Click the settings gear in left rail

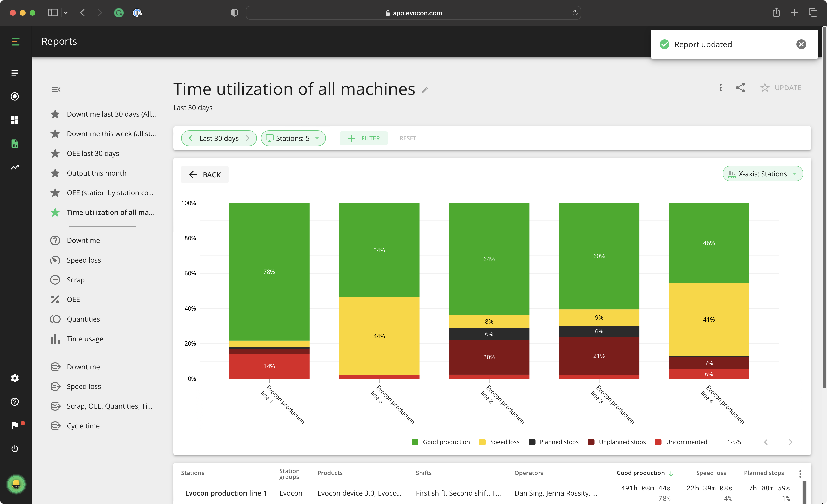click(x=15, y=378)
